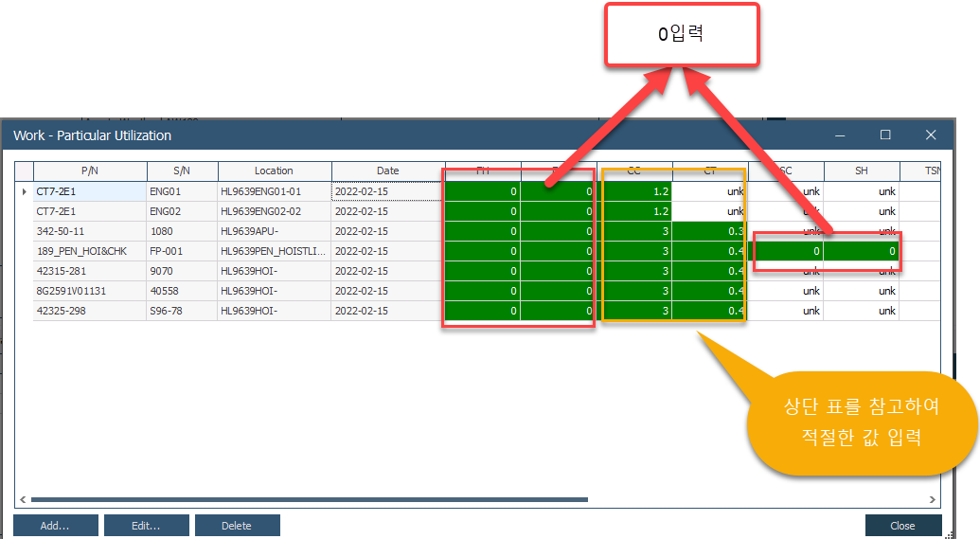Minimize the Particular Utilization window
The height and width of the screenshot is (539, 980).
click(840, 135)
